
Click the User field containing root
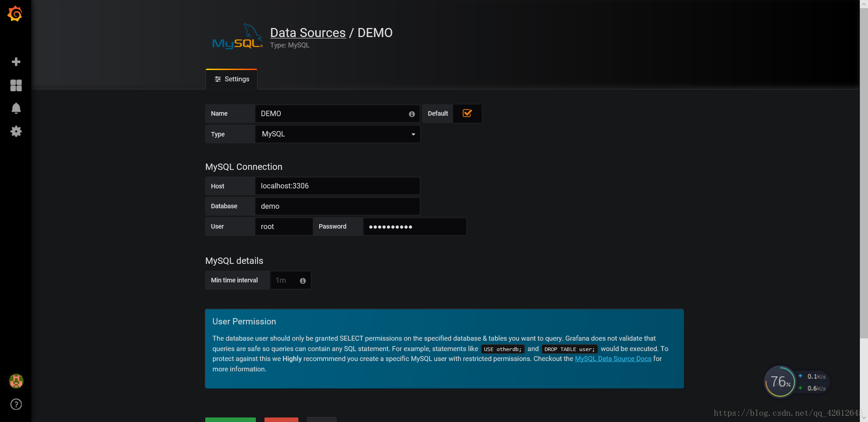(x=284, y=226)
